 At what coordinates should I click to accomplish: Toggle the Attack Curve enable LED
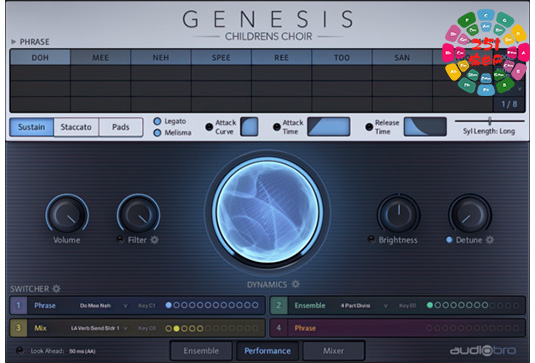(209, 127)
